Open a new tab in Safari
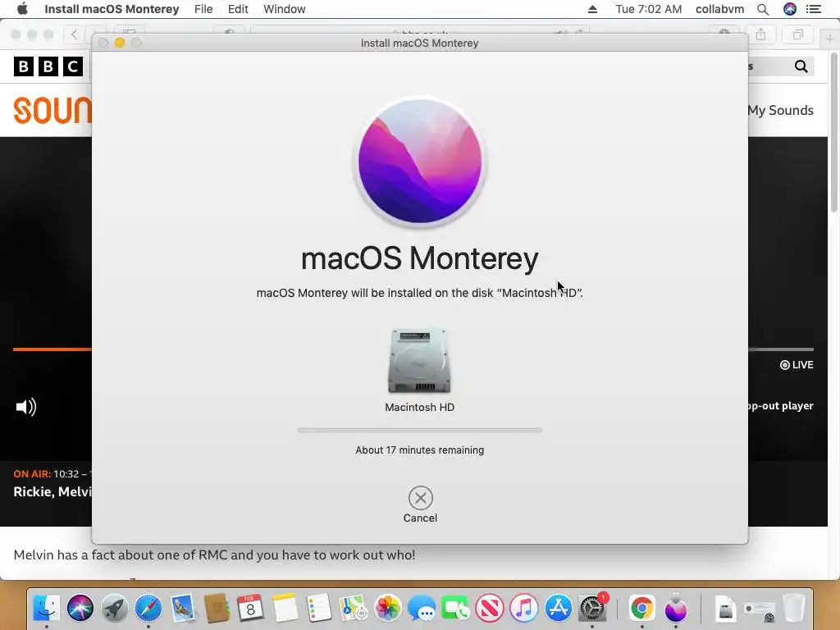 tap(829, 39)
